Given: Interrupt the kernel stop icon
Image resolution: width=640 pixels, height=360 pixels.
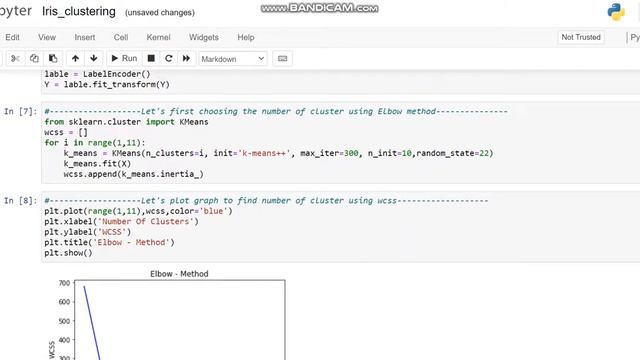Looking at the screenshot, I should pos(151,59).
